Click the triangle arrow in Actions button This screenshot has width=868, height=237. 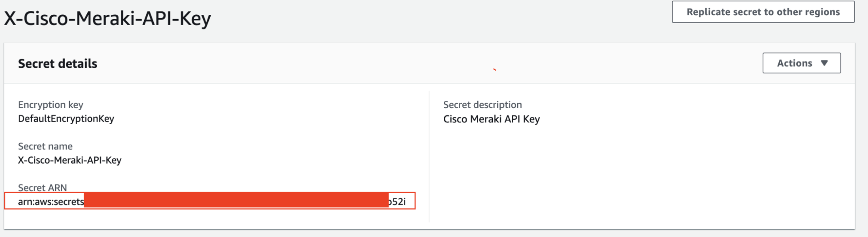pos(824,63)
